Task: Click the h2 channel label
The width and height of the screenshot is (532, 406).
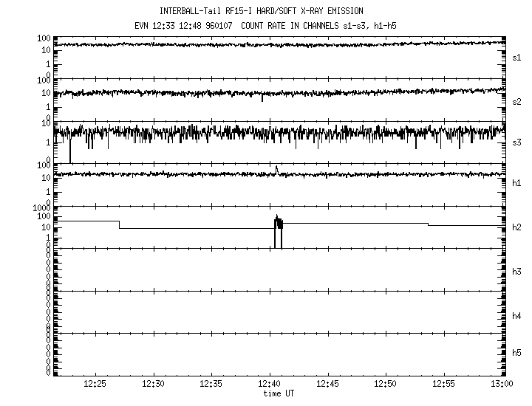Action: (x=516, y=227)
